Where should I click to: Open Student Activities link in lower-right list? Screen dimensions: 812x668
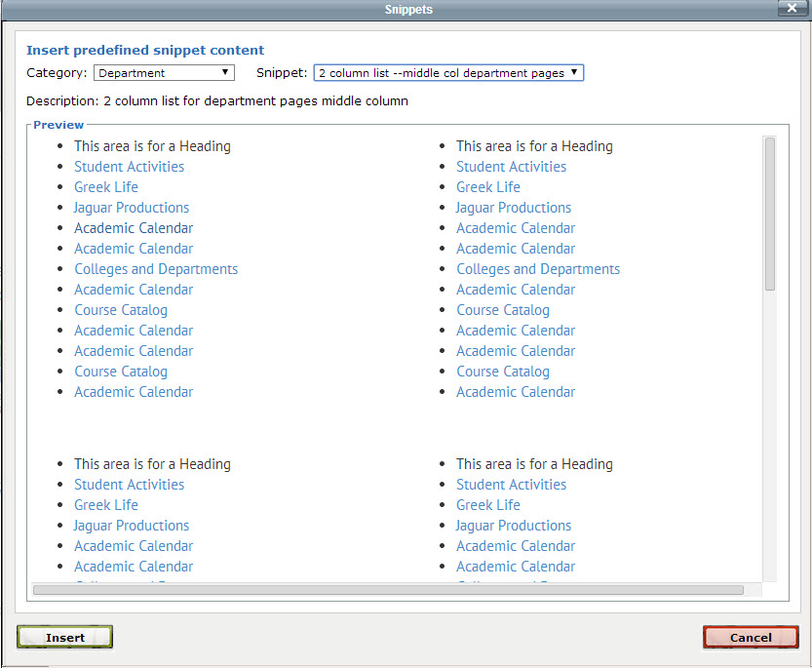tap(511, 485)
